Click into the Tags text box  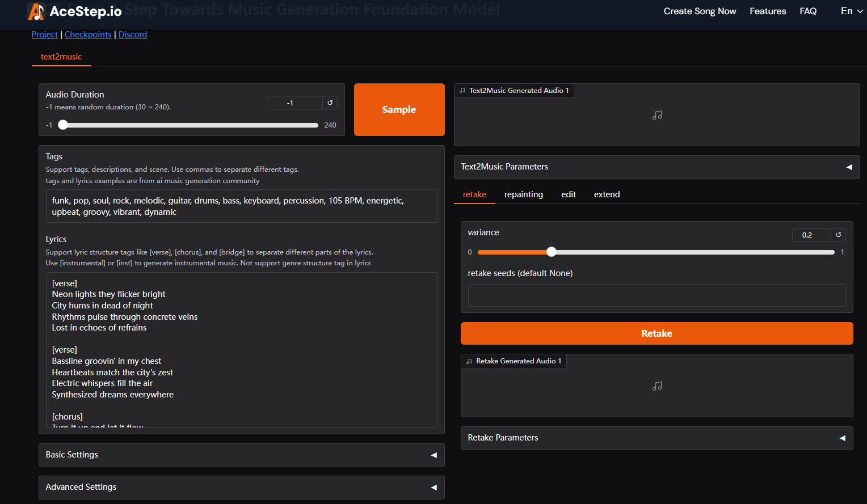[x=241, y=206]
